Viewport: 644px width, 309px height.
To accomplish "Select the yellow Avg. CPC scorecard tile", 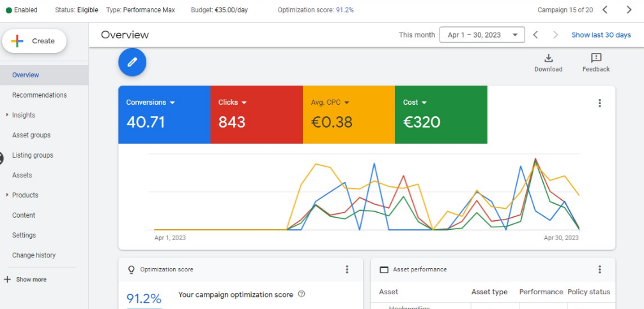I will pos(349,114).
